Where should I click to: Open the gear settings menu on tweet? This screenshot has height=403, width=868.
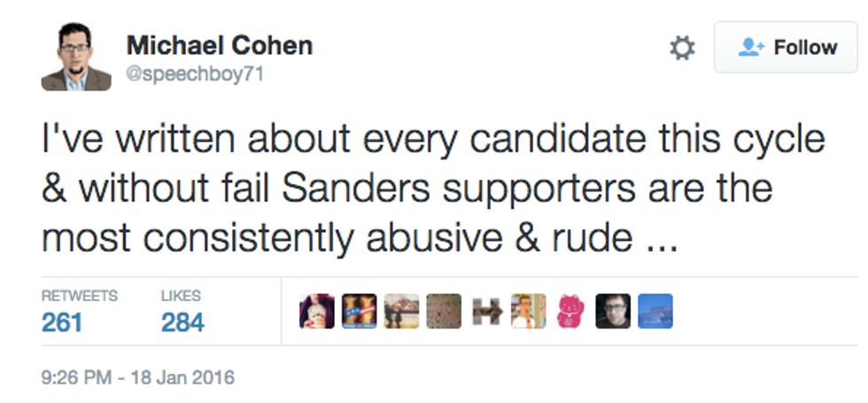pyautogui.click(x=682, y=48)
